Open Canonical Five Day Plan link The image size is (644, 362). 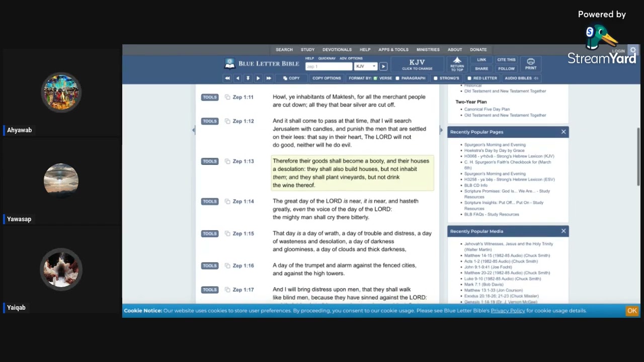pos(487,109)
